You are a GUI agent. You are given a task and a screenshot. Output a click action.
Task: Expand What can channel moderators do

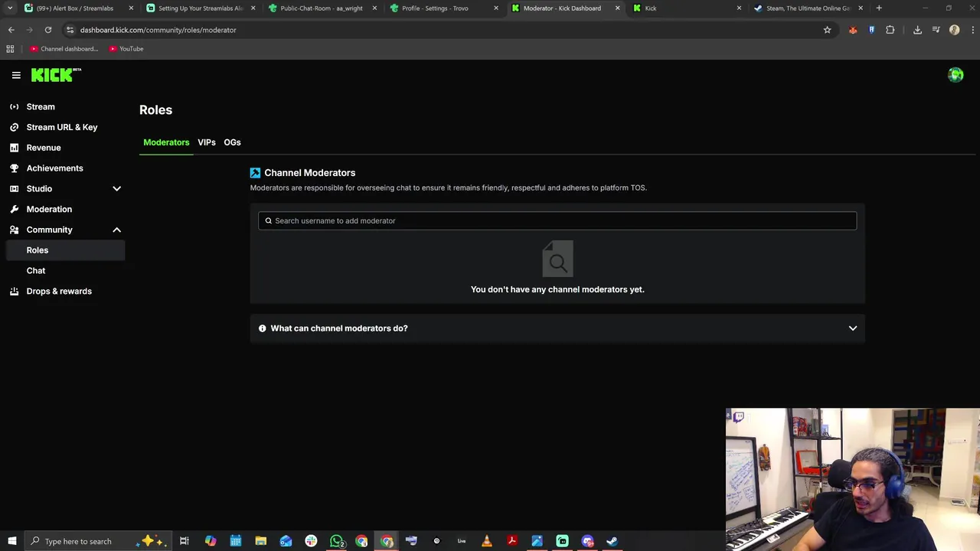pos(557,328)
